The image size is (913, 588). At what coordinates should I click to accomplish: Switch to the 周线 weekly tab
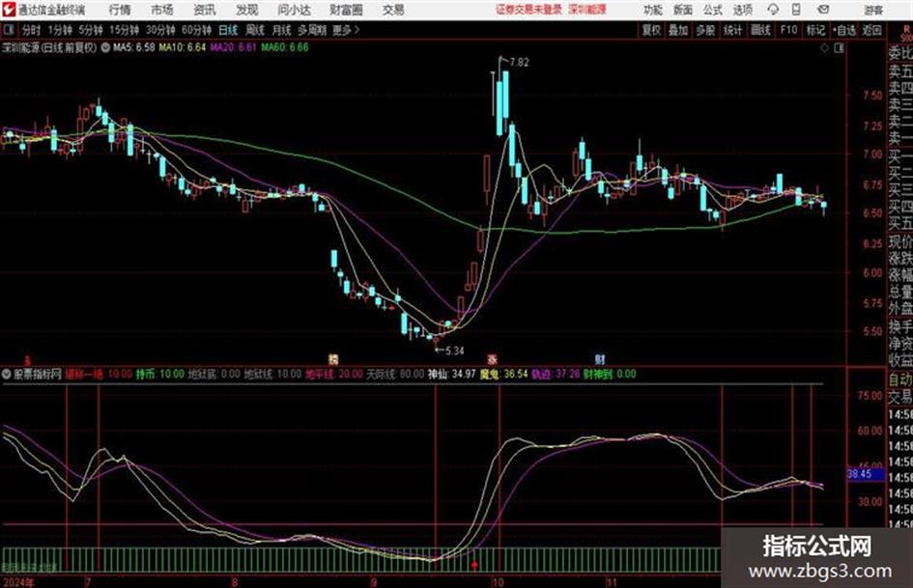tap(255, 30)
